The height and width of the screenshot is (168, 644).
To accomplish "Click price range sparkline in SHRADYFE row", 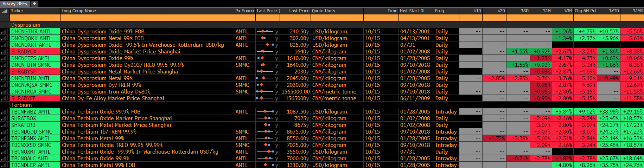I will 265,98.
